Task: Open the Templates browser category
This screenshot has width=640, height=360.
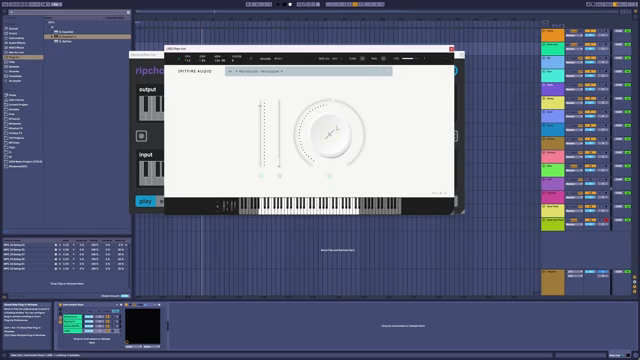Action: tap(15, 76)
